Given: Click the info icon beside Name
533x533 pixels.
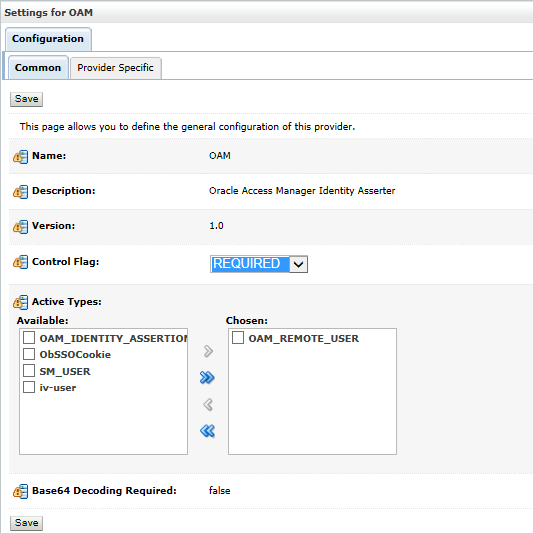Looking at the screenshot, I should (x=20, y=157).
